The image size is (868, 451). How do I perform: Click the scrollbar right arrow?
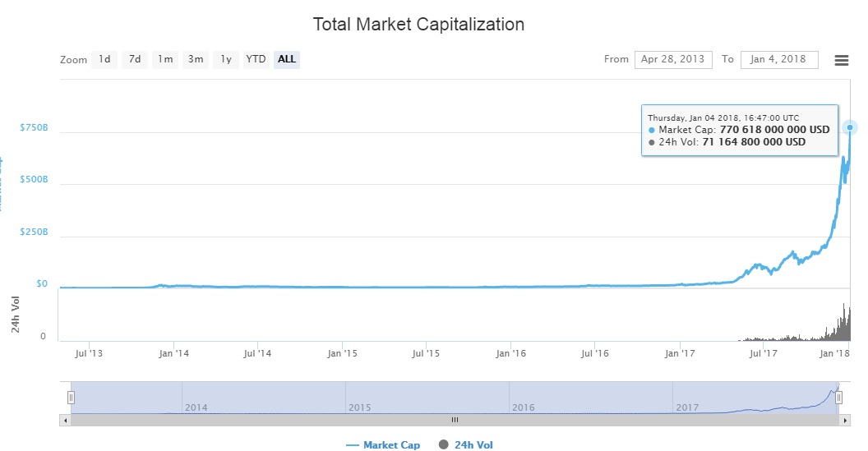(x=844, y=420)
